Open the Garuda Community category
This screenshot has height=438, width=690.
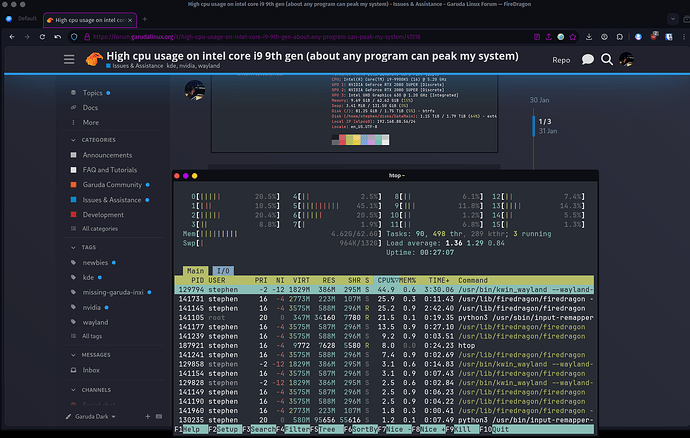tap(110, 185)
